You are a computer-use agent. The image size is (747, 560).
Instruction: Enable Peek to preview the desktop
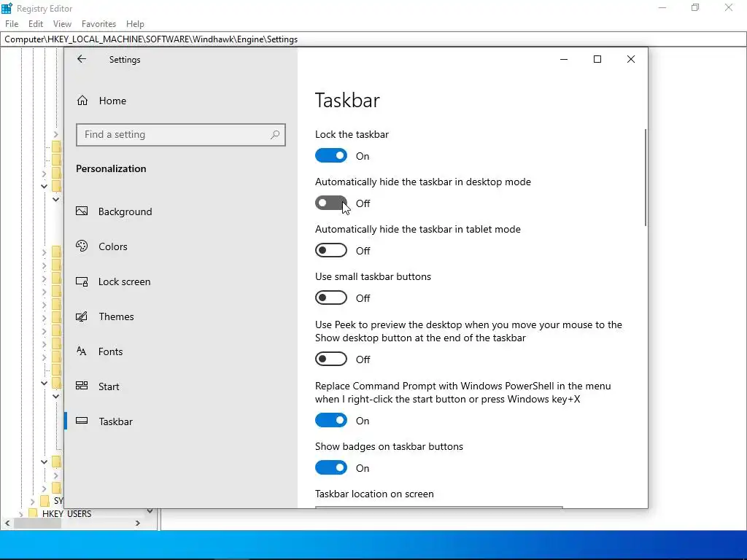point(331,359)
